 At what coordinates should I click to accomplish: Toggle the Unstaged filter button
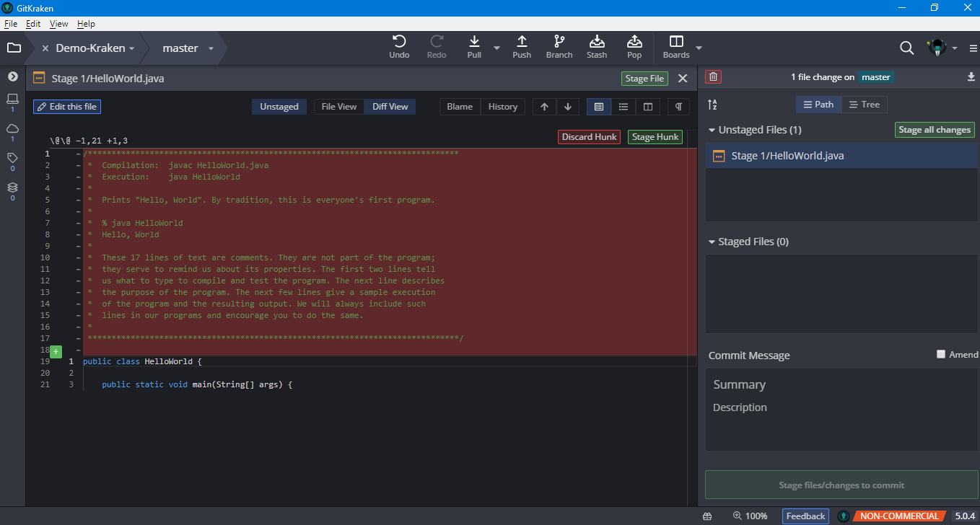coord(279,107)
